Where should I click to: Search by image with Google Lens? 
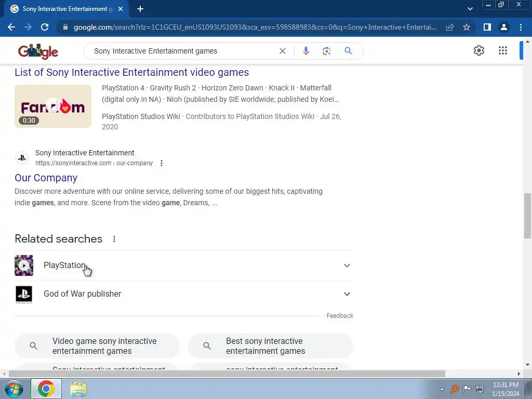click(x=326, y=51)
